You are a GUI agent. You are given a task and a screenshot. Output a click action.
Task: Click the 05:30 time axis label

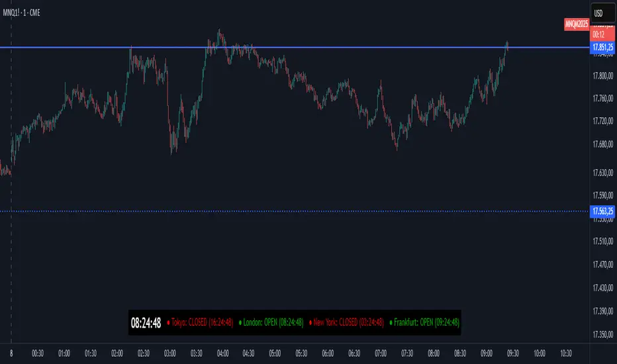click(301, 353)
